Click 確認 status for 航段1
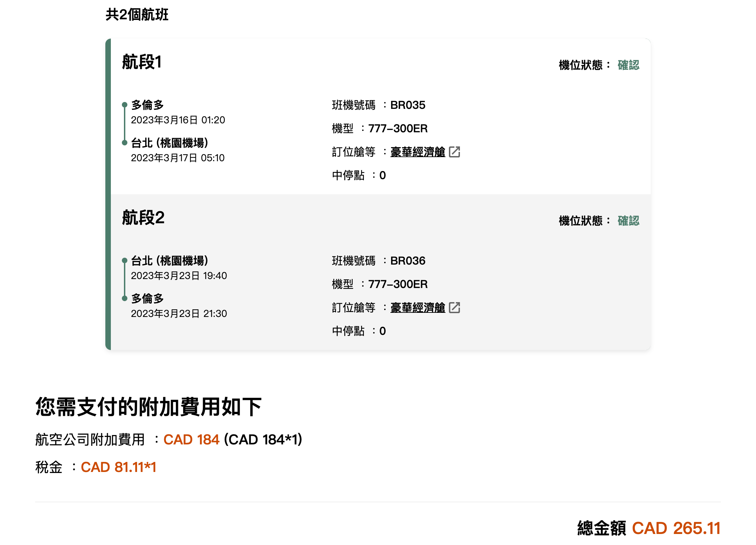This screenshot has width=756, height=545. [x=628, y=65]
